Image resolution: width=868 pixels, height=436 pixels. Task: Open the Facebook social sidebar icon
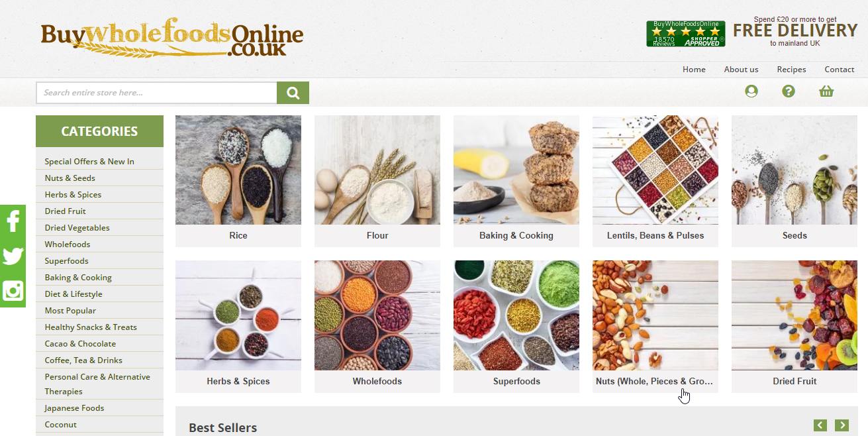13,221
